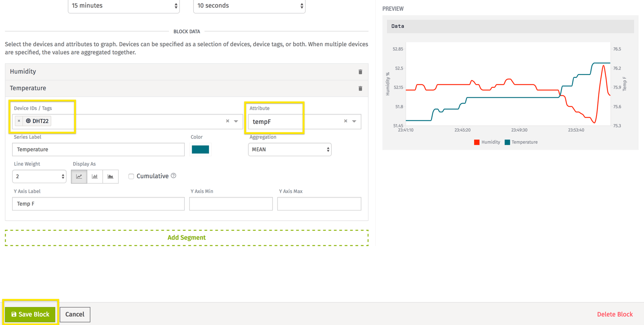Open the Aggregation MEAN dropdown
The width and height of the screenshot is (644, 325).
pos(289,150)
